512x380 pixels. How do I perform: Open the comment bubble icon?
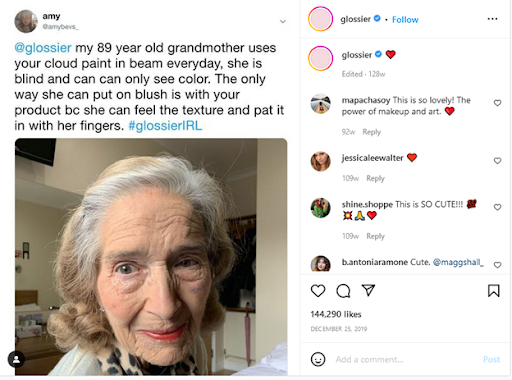tap(343, 291)
